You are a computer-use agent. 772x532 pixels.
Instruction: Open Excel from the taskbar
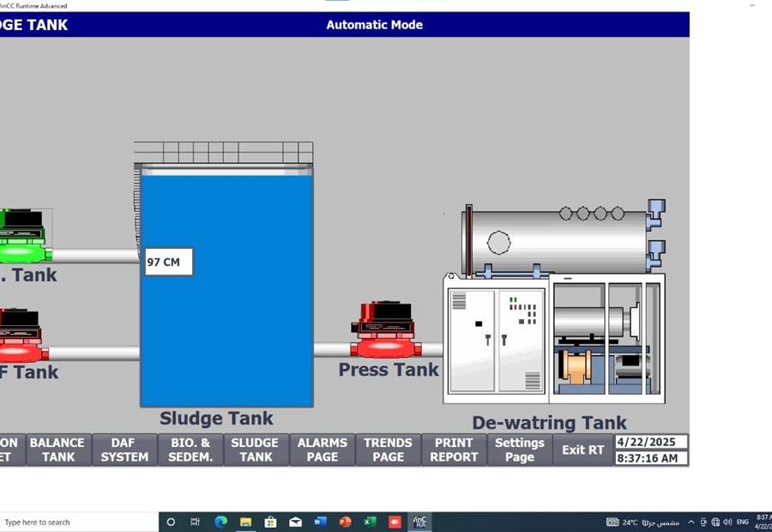click(370, 523)
